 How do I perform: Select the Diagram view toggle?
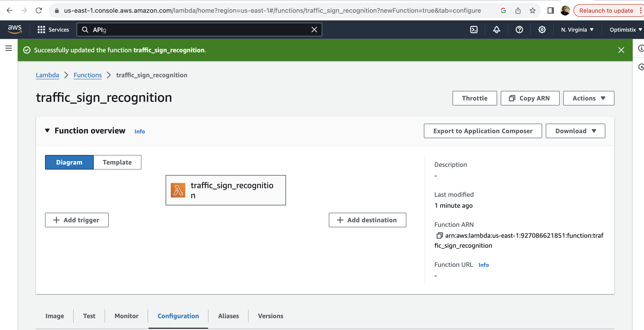pyautogui.click(x=69, y=162)
